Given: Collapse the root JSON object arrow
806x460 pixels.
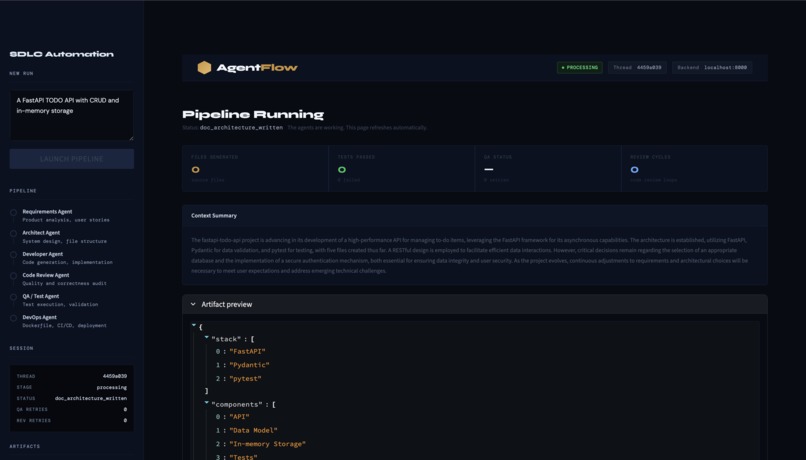Looking at the screenshot, I should [x=194, y=325].
